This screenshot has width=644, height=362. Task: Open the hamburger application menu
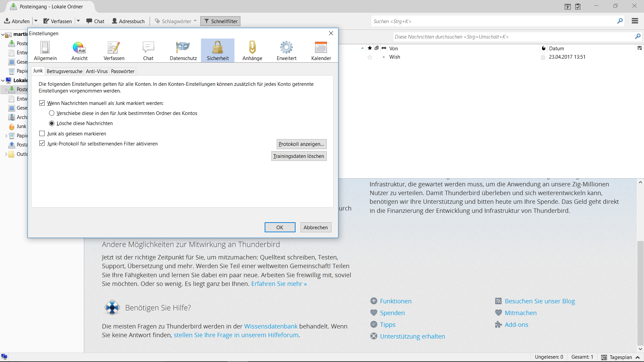tap(635, 21)
